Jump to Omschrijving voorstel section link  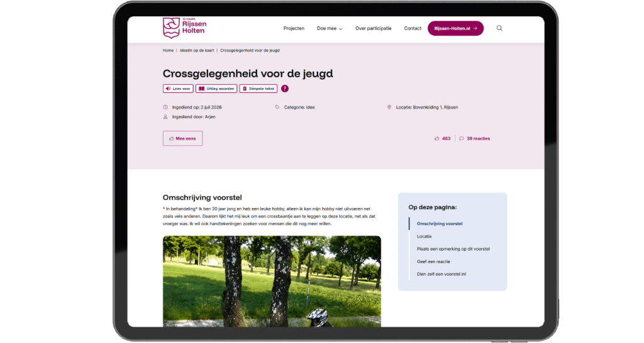pos(440,224)
